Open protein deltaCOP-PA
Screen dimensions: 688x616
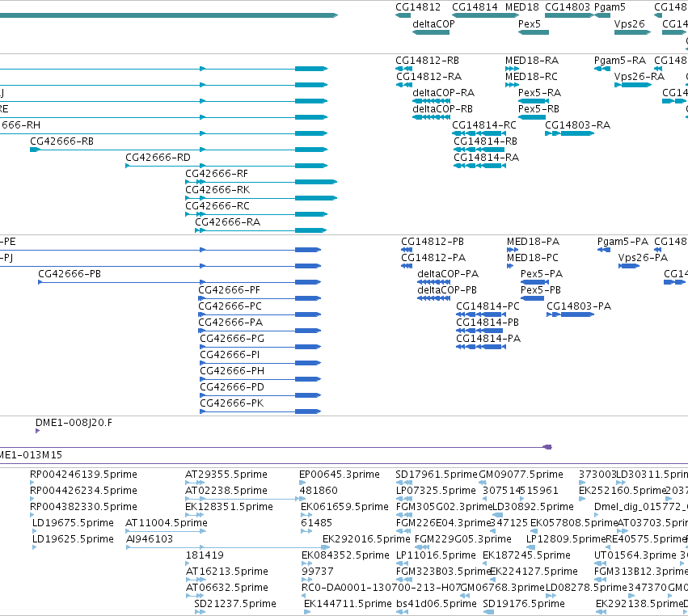(x=448, y=274)
